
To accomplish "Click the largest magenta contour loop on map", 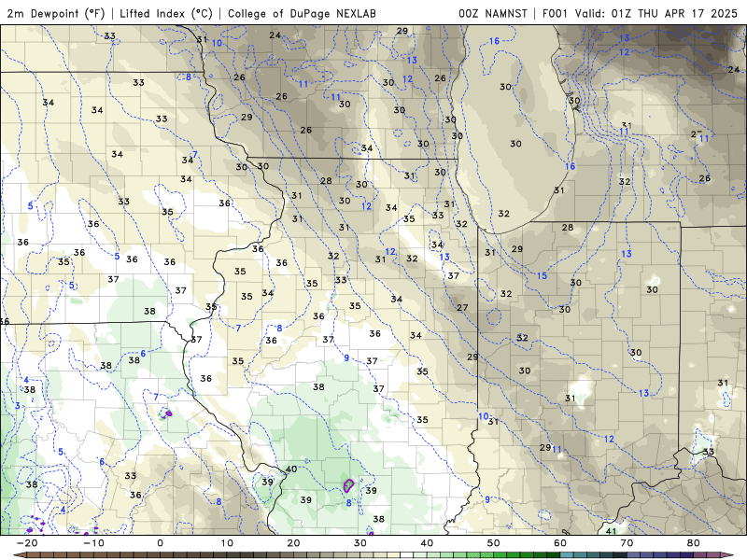I will point(348,485).
